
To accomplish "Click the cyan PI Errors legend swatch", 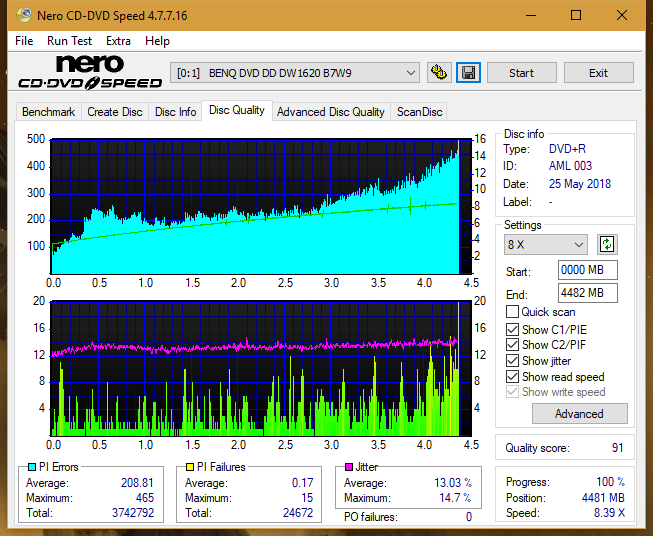I will 31,467.
